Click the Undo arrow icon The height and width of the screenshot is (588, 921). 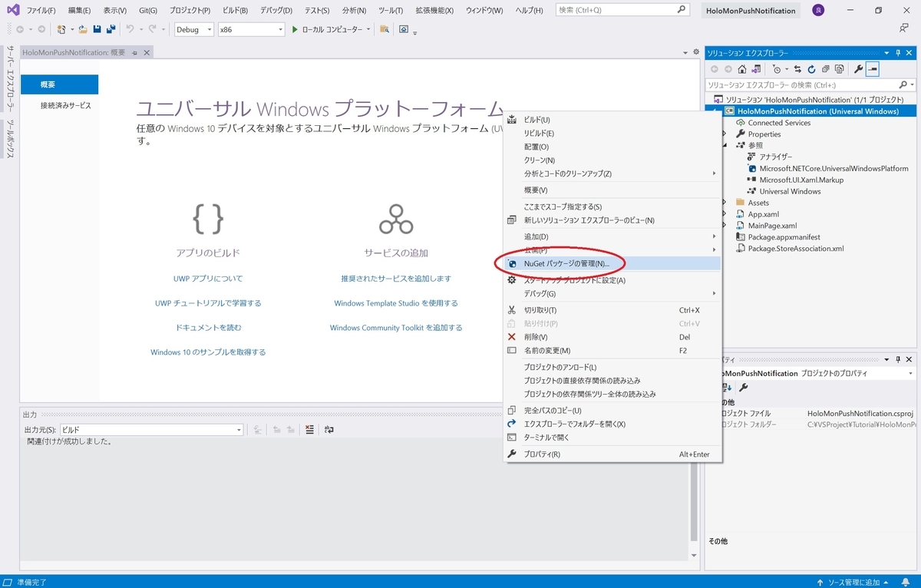[x=130, y=29]
